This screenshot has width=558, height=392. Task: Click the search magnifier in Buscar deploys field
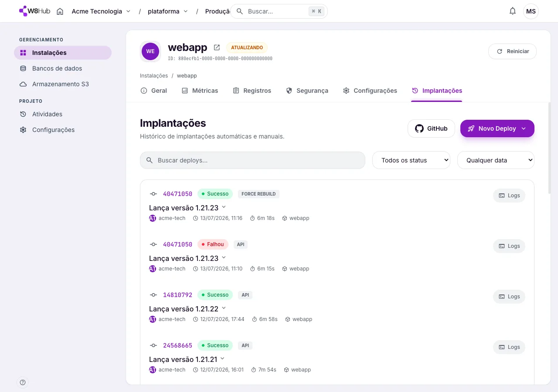pyautogui.click(x=150, y=160)
